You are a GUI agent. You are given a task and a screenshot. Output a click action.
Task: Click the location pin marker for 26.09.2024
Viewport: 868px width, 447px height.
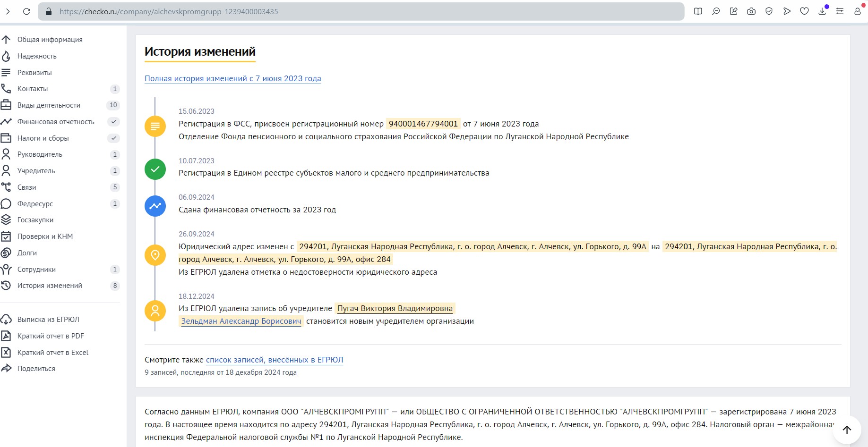click(155, 255)
